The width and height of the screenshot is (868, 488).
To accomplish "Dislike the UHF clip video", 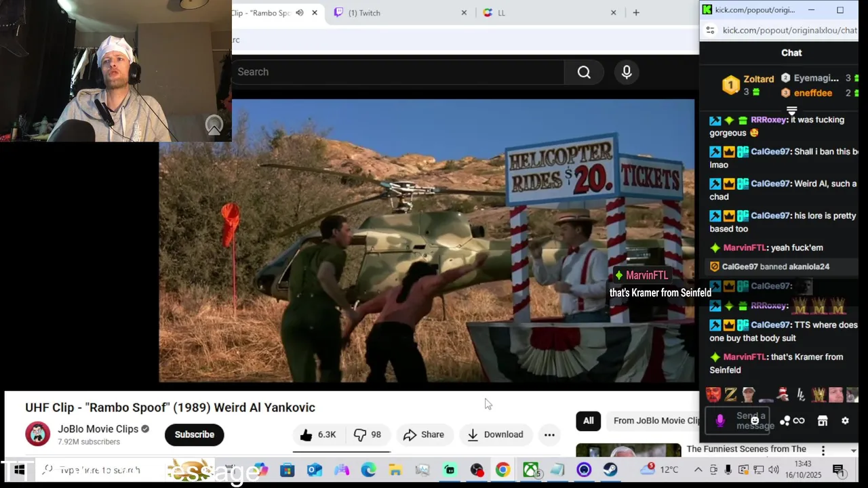I will [x=368, y=434].
